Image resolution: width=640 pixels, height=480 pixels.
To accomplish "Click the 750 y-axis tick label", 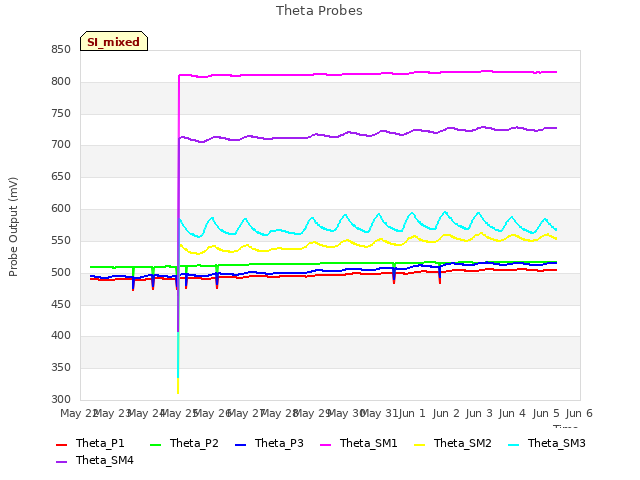I will pyautogui.click(x=61, y=113).
